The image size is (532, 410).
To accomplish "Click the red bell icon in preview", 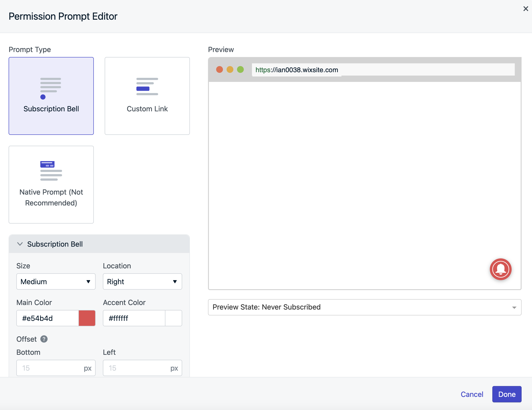I will 500,269.
